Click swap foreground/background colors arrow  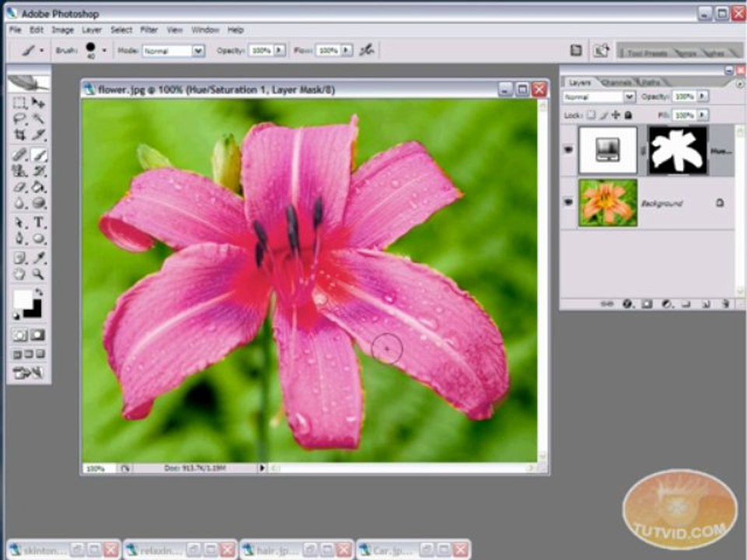coord(38,292)
